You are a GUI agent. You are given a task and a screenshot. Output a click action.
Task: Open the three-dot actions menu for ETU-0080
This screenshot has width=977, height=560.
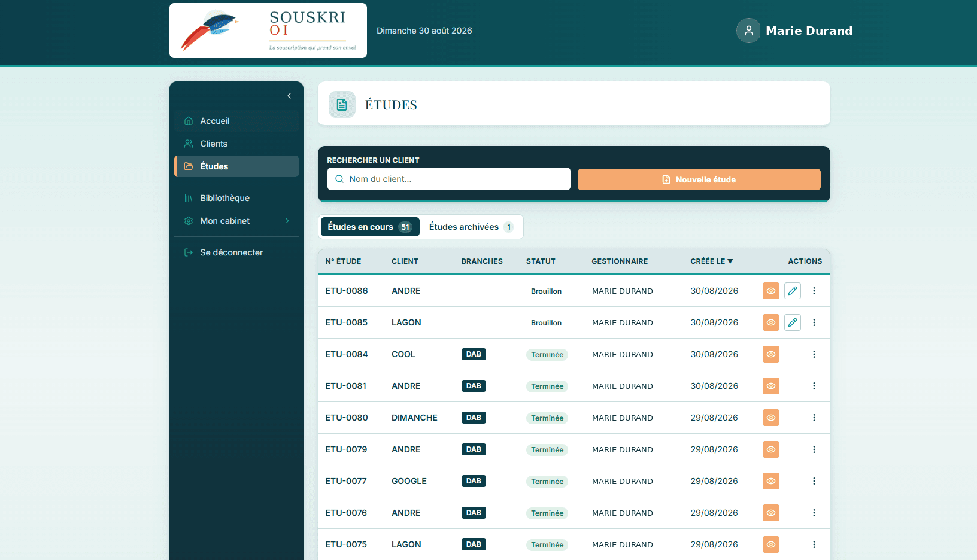814,418
